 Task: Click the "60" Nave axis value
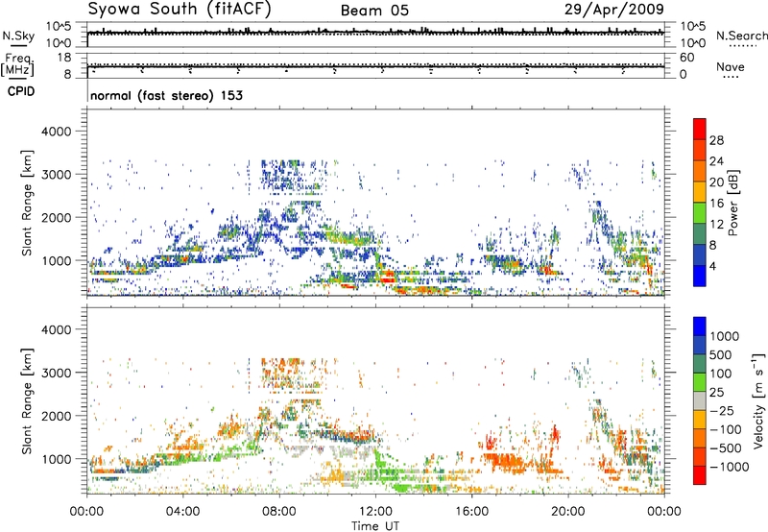click(x=687, y=58)
